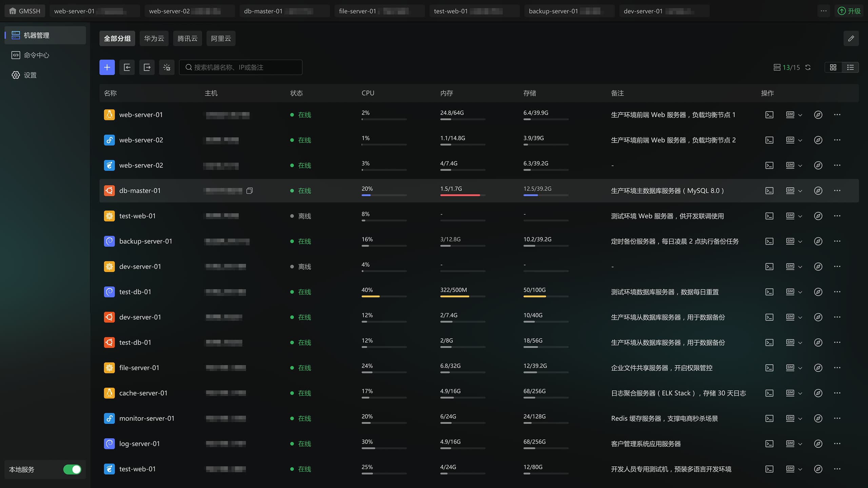Click the edit groups pencil icon
Viewport: 868px width, 488px height.
coord(851,38)
